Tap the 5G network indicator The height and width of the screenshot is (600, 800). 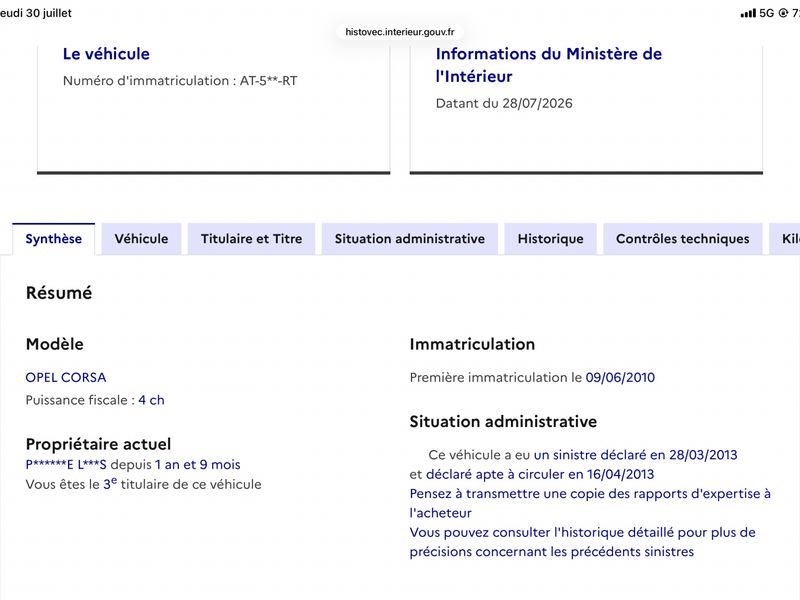tap(766, 13)
